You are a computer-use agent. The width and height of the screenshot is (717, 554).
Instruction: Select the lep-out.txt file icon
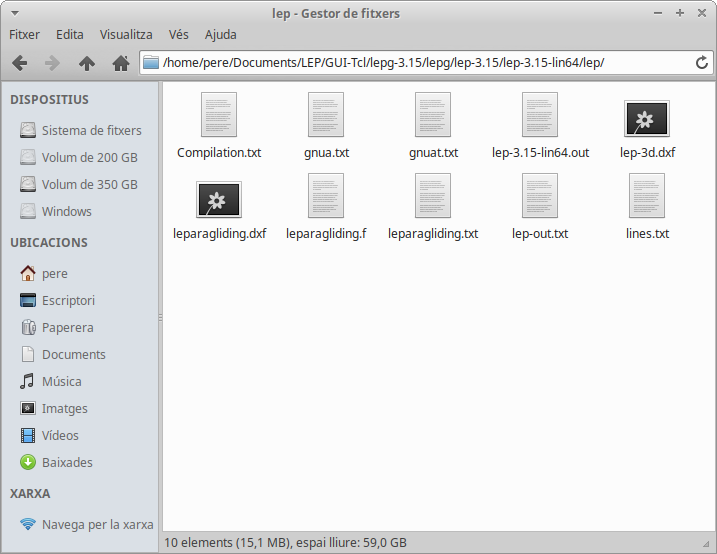click(x=540, y=195)
